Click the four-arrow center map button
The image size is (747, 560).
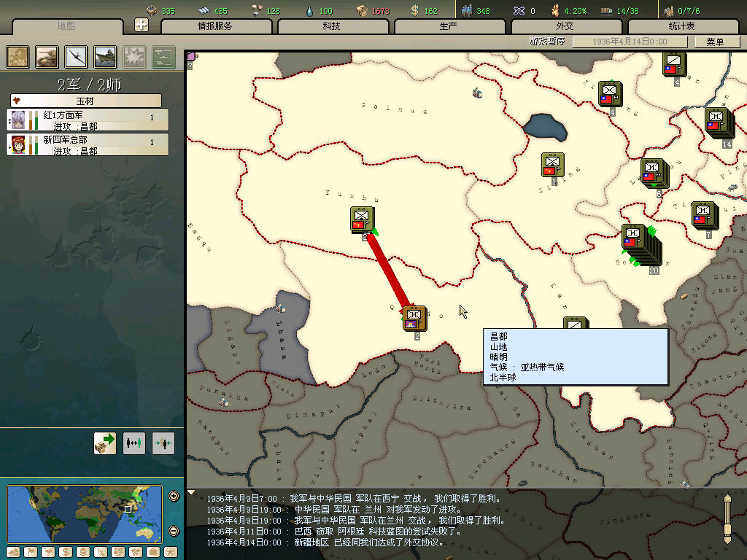pyautogui.click(x=142, y=25)
